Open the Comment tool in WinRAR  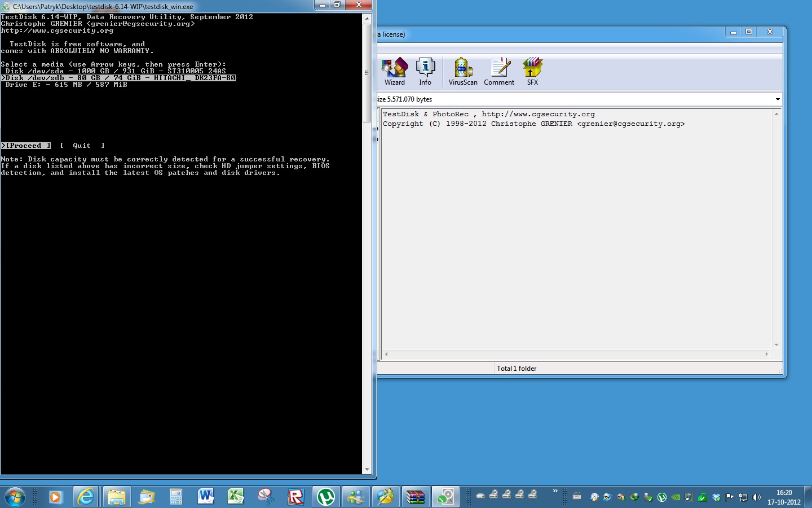(x=499, y=72)
